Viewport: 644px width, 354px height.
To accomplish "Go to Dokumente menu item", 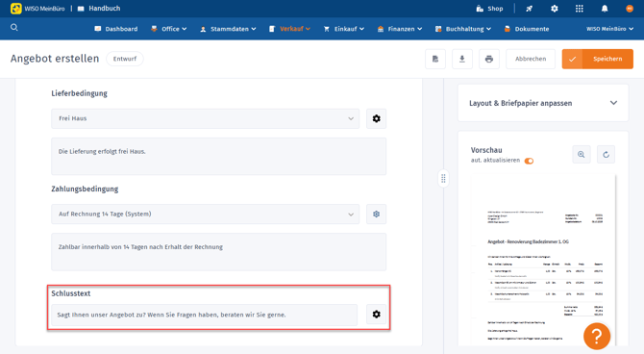I will 527,29.
